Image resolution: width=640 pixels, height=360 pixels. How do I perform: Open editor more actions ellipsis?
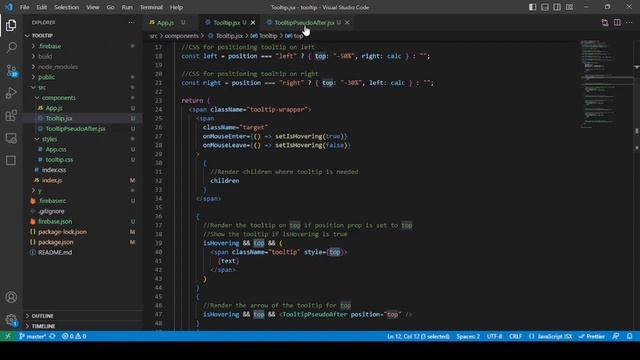click(x=629, y=22)
